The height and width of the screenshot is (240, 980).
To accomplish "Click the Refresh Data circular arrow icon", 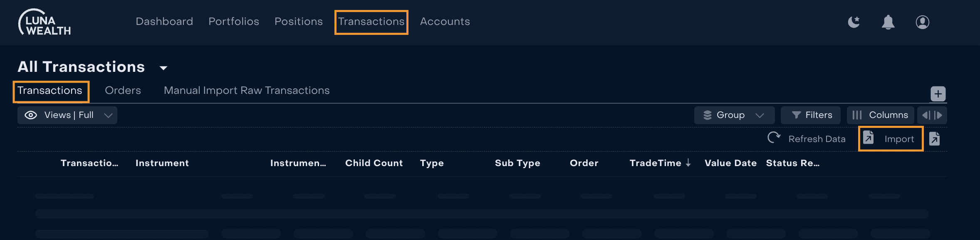I will pyautogui.click(x=774, y=137).
